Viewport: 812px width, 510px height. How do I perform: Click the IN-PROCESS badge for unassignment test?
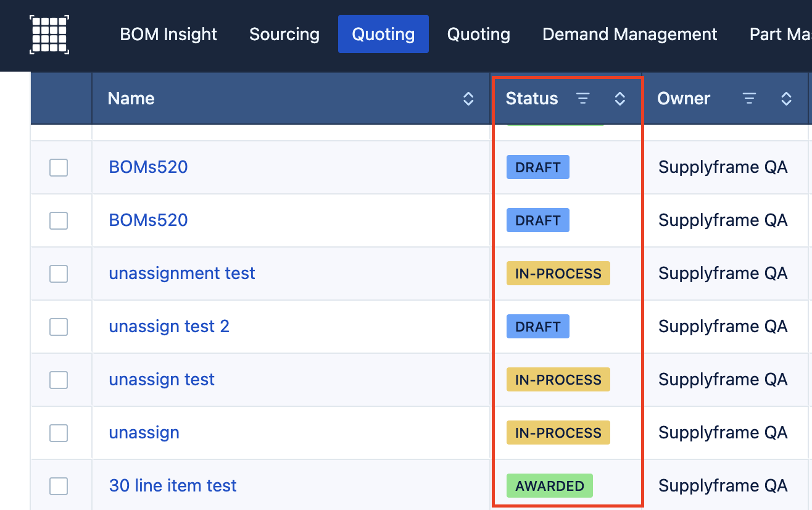click(558, 274)
